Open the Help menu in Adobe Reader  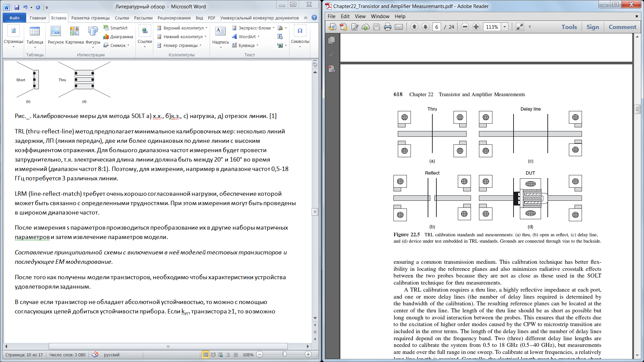pos(400,16)
